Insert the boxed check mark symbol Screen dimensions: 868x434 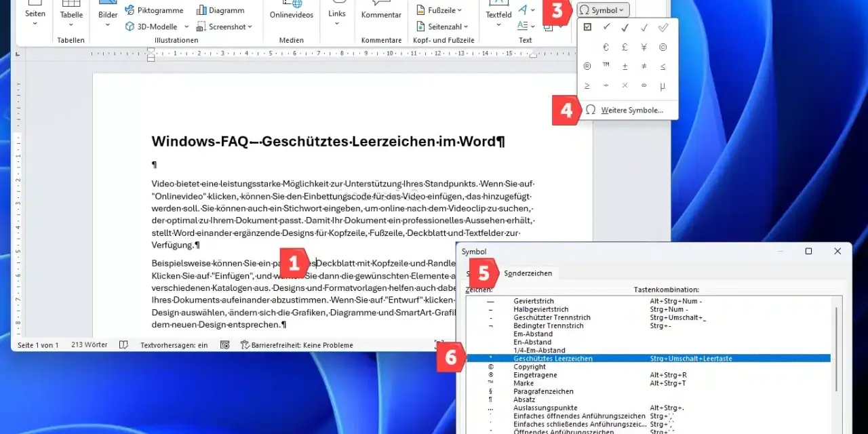coord(587,27)
